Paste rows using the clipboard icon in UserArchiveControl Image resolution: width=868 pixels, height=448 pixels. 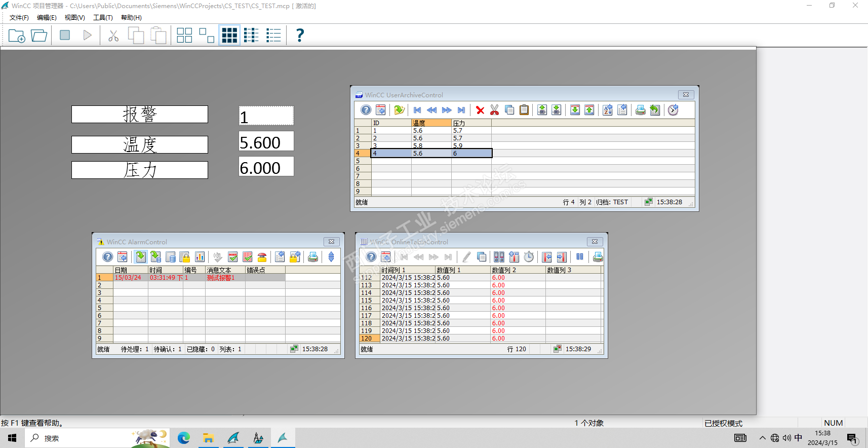point(524,110)
